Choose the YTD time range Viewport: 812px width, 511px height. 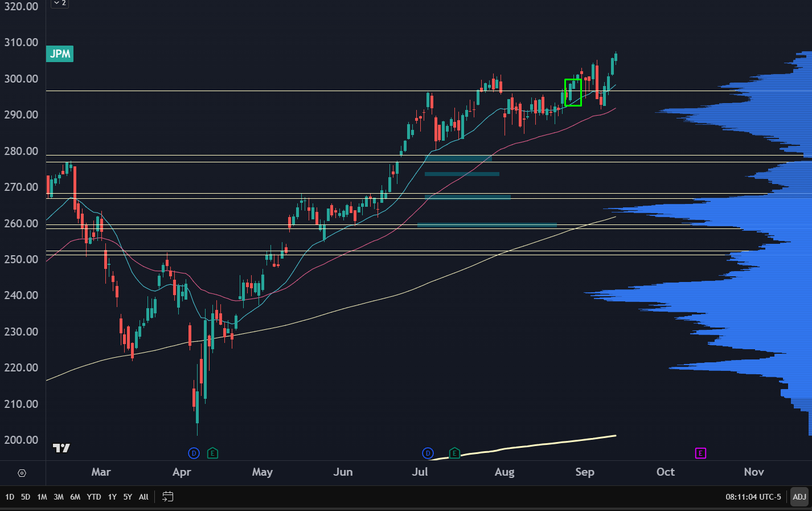pyautogui.click(x=94, y=497)
